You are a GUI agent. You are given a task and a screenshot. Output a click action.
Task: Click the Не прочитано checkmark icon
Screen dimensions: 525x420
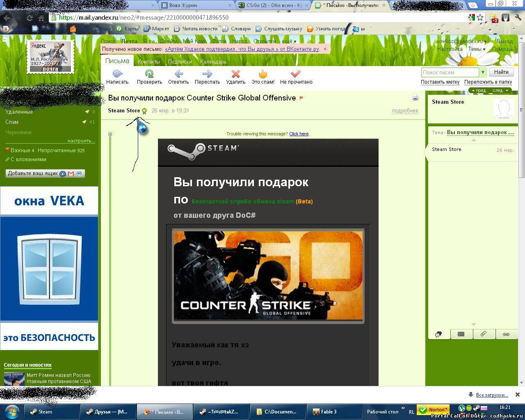pos(296,74)
